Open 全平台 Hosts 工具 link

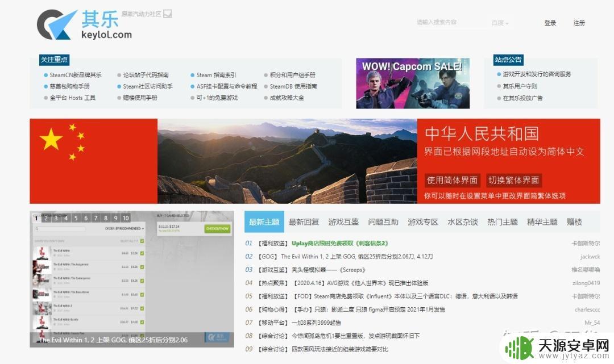coord(72,97)
